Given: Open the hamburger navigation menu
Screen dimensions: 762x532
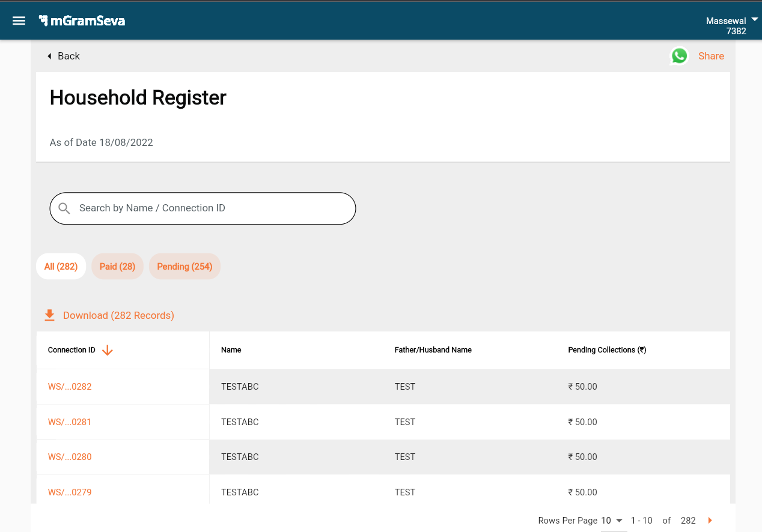Looking at the screenshot, I should [x=19, y=21].
